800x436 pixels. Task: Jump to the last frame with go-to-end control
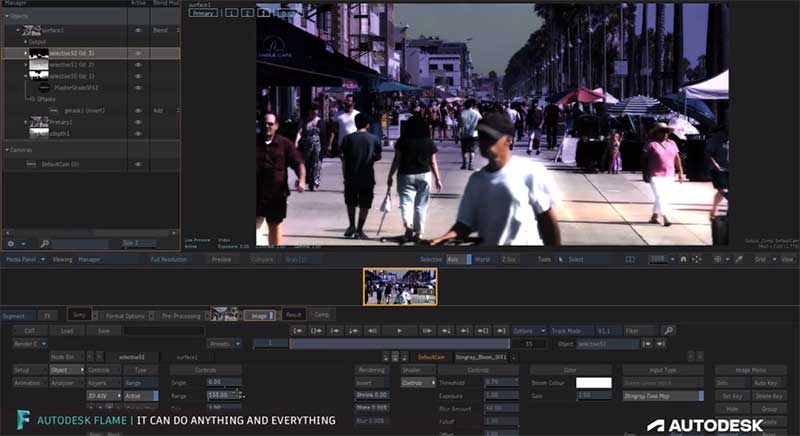[501, 331]
